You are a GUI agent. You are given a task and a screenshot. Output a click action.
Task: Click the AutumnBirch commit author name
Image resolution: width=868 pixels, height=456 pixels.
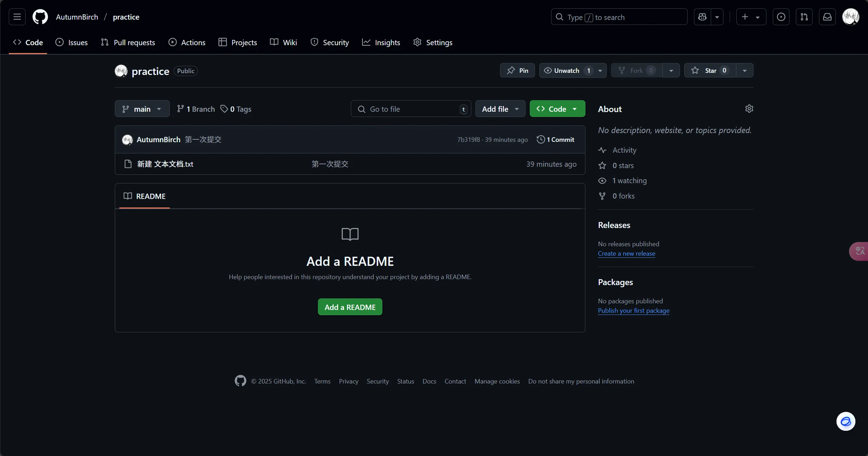158,139
